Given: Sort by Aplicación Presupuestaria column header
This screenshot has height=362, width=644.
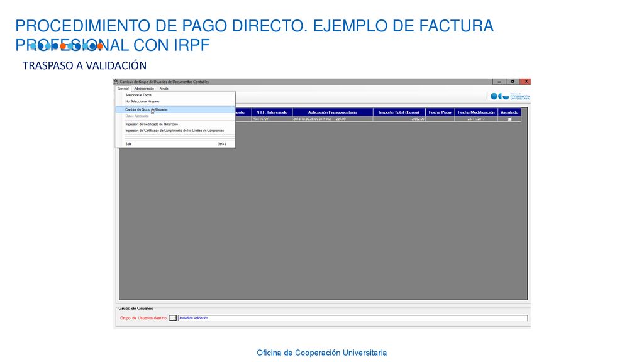Looking at the screenshot, I should pyautogui.click(x=333, y=112).
